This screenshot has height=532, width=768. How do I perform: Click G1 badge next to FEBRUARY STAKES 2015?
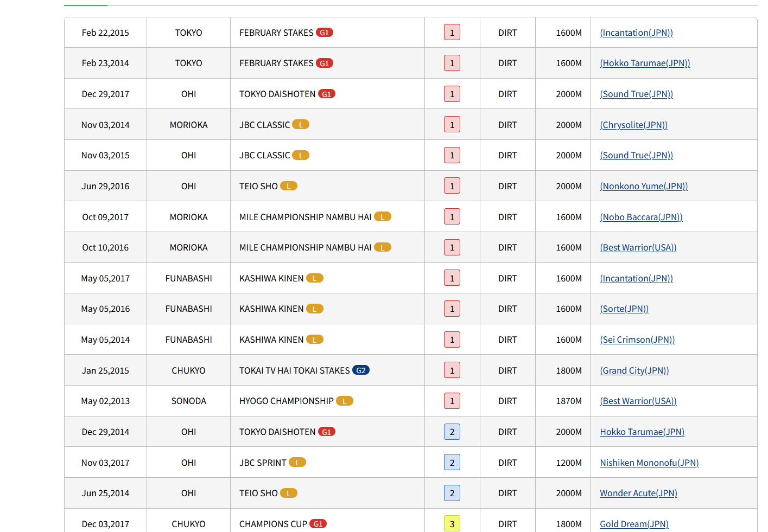325,33
